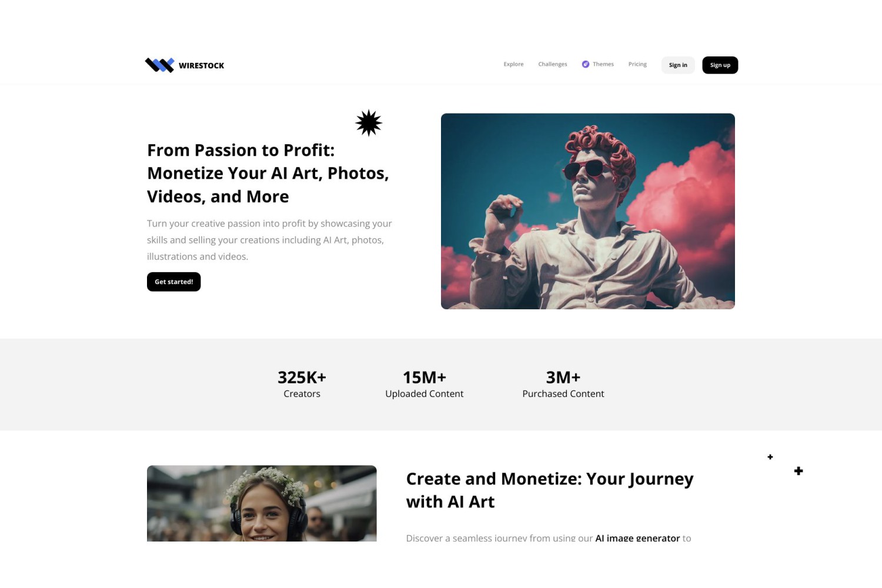The image size is (882, 588).
Task: Click the large black plus sign
Action: 799,471
